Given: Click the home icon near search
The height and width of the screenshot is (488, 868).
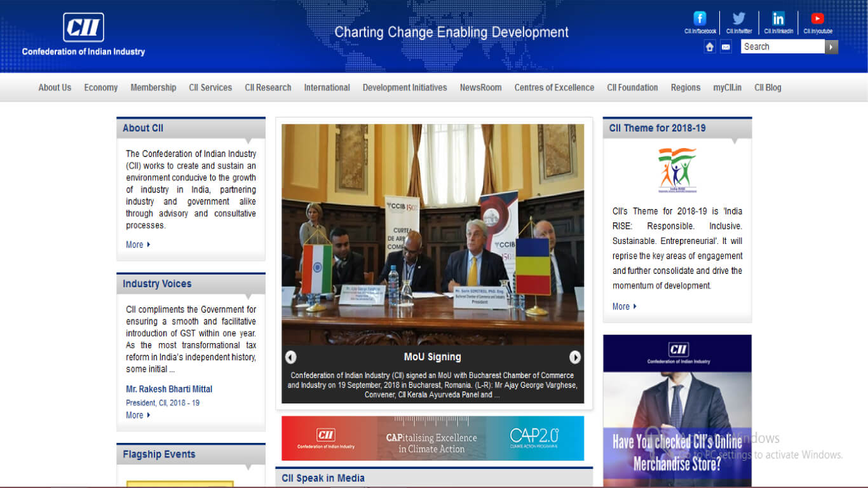Looking at the screenshot, I should point(710,46).
